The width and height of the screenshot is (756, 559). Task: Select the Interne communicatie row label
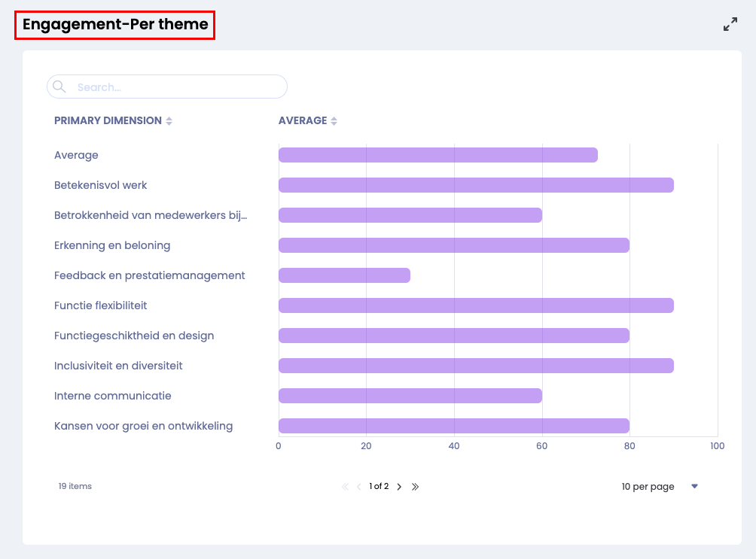coord(113,396)
